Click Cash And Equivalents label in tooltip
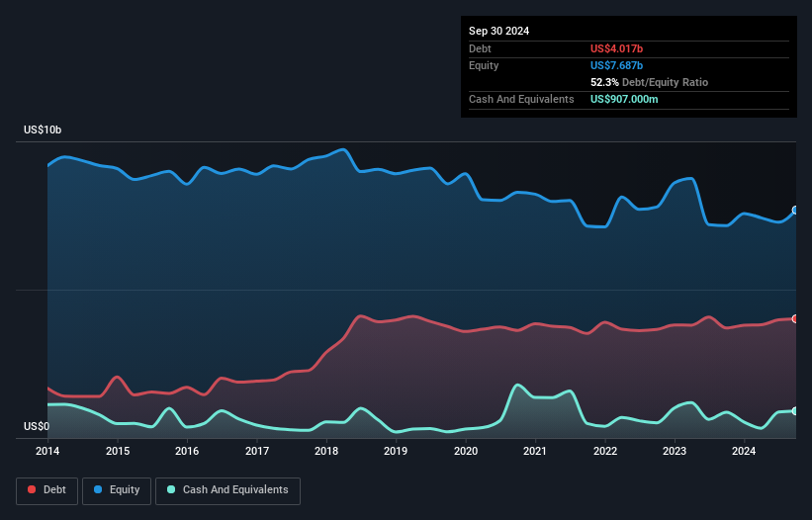This screenshot has width=812, height=520. tap(521, 99)
